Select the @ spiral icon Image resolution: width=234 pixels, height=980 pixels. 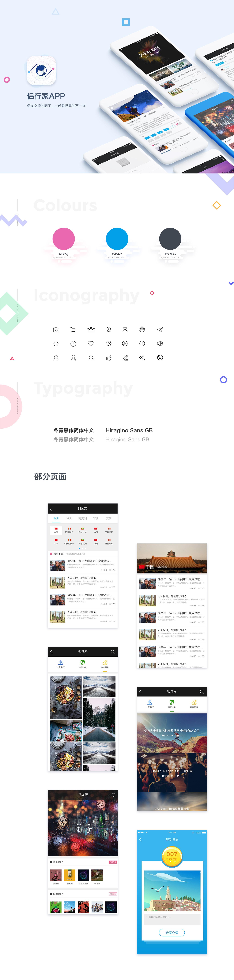(142, 329)
